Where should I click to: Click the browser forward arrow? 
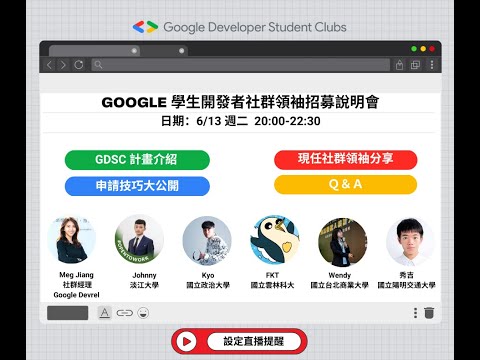point(63,65)
